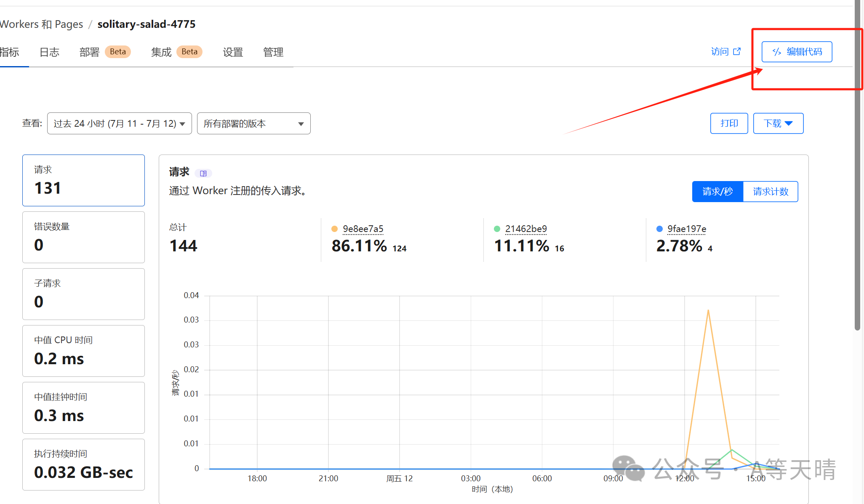Open the 所有部署的版本 dropdown

click(254, 123)
